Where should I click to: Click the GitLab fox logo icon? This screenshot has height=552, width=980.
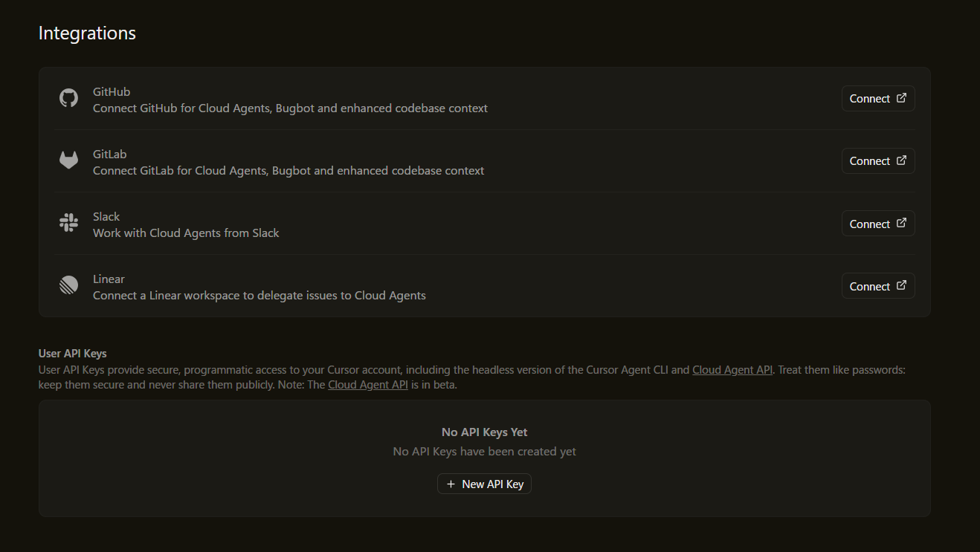point(68,160)
